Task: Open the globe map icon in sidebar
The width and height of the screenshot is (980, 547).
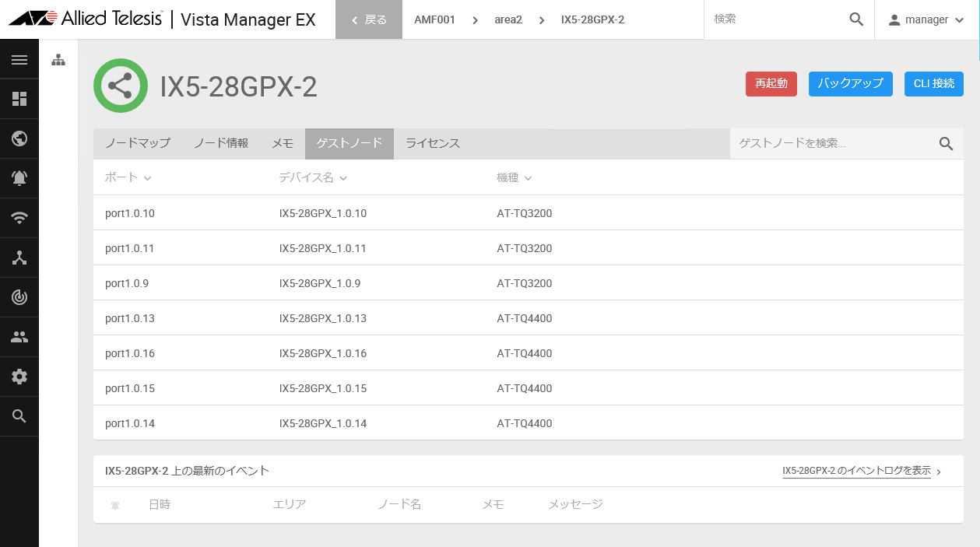Action: point(19,139)
